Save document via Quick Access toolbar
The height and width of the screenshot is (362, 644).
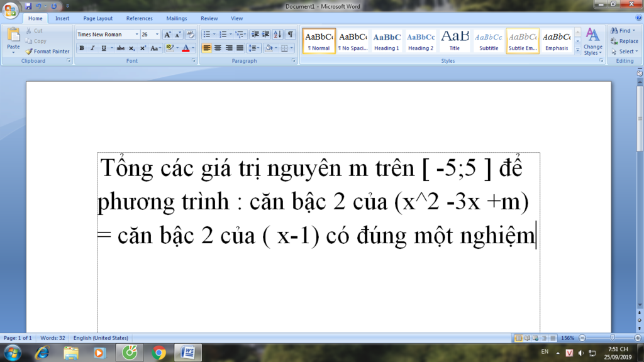[x=28, y=6]
